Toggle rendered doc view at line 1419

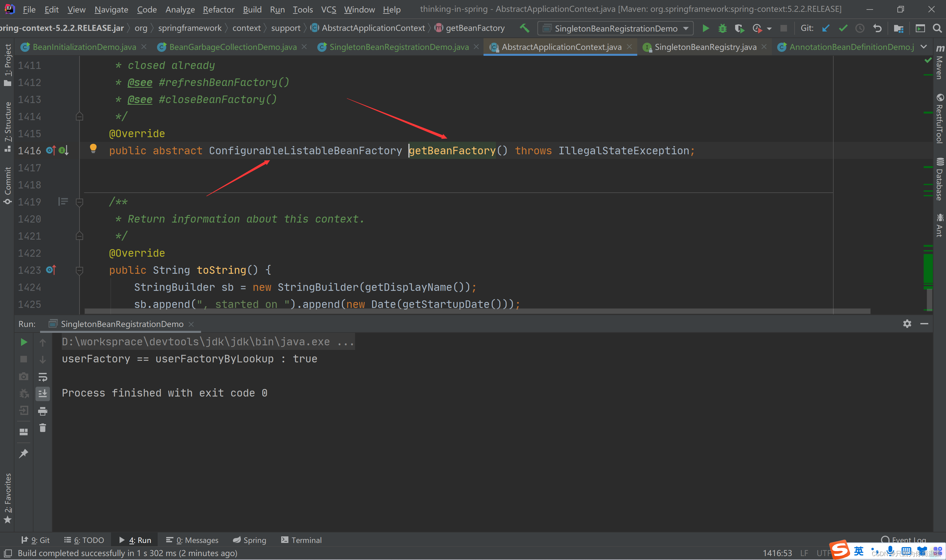[x=63, y=202]
